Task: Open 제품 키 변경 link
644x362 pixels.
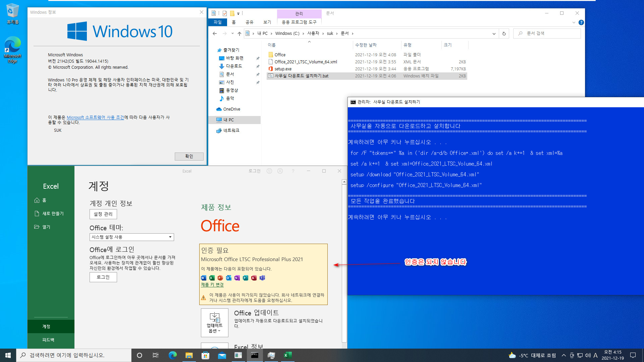Action: (212, 285)
